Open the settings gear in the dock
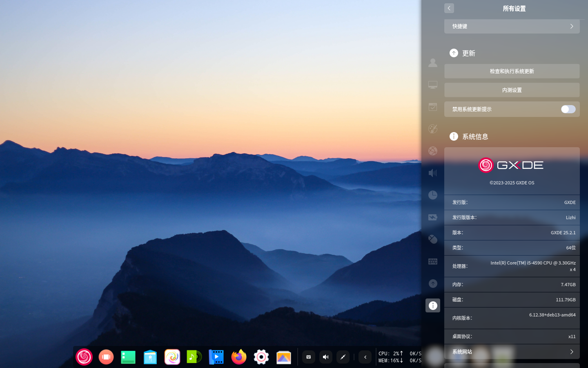The height and width of the screenshot is (368, 588). 261,357
